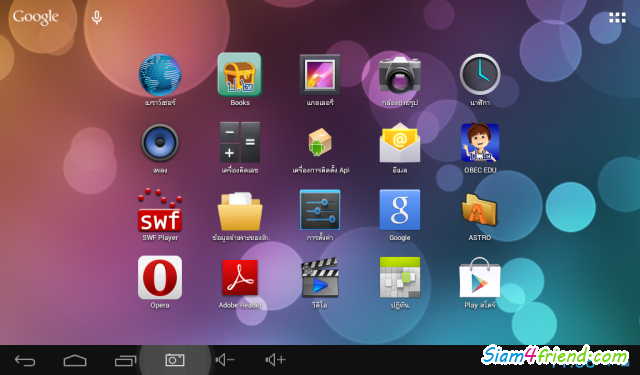Screen dimensions: 640x375
Task: Open the yellow folder file manager app
Action: click(240, 211)
